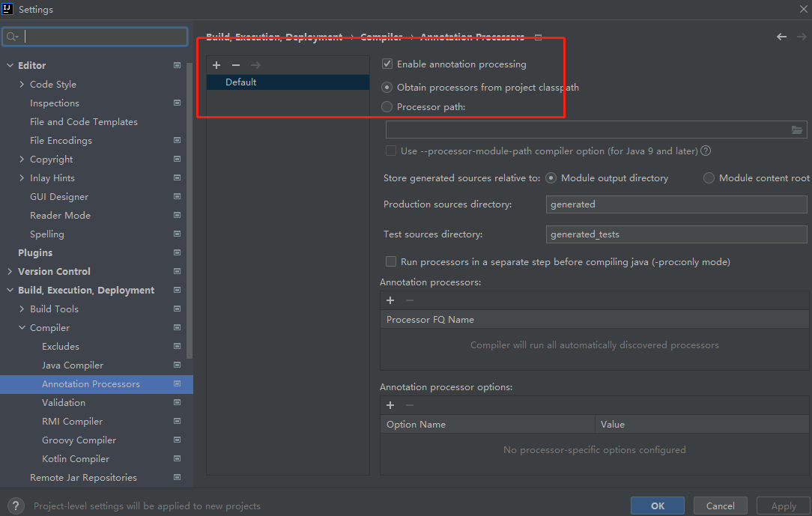
Task: Remove the selected profile with minus icon
Action: (236, 64)
